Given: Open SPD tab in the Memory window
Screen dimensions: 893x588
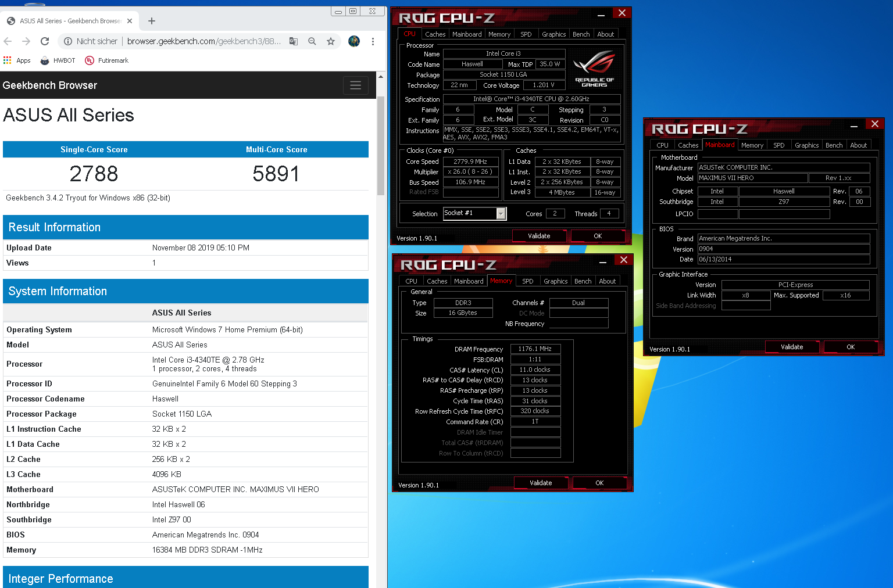Looking at the screenshot, I should click(527, 281).
